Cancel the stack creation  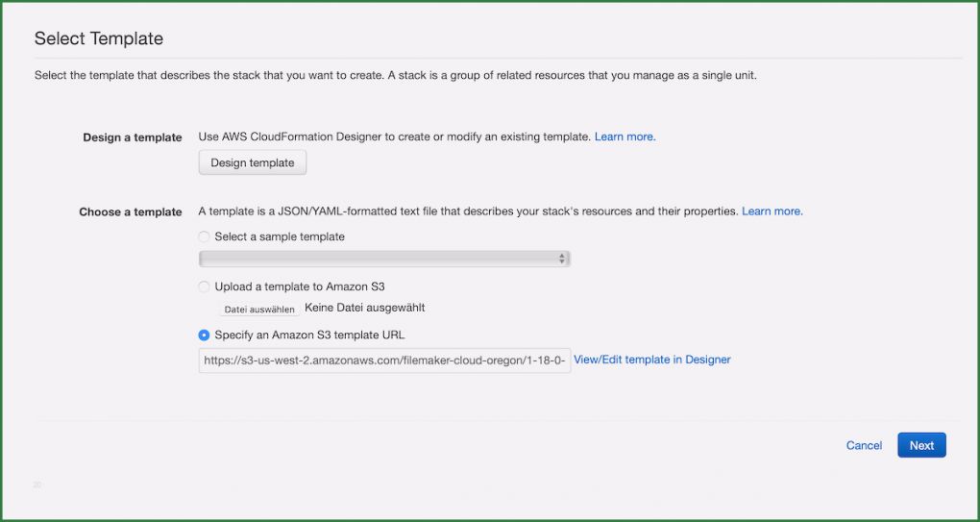(864, 445)
